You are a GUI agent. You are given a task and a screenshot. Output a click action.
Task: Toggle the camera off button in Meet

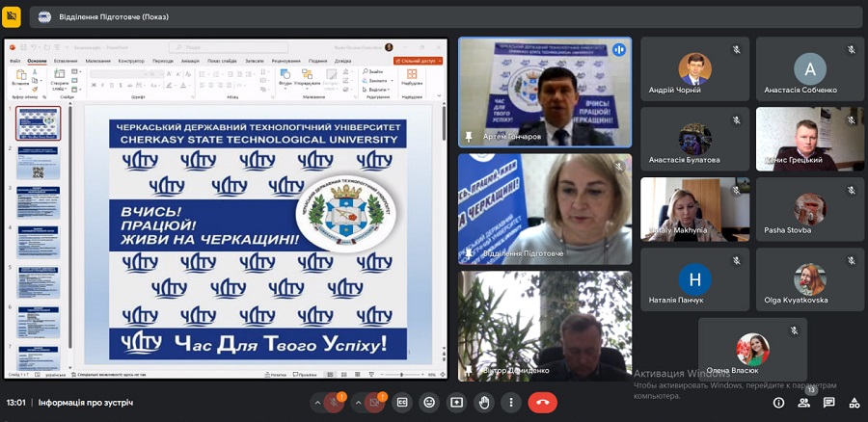374,403
